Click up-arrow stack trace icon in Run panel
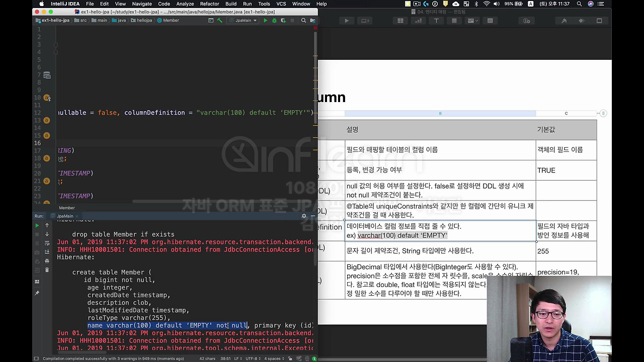This screenshot has width=644, height=362. tap(47, 225)
